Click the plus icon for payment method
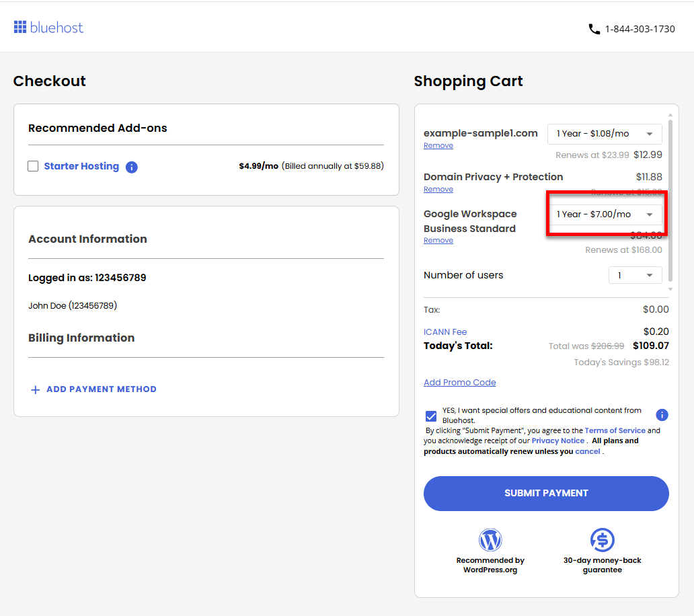 click(36, 389)
